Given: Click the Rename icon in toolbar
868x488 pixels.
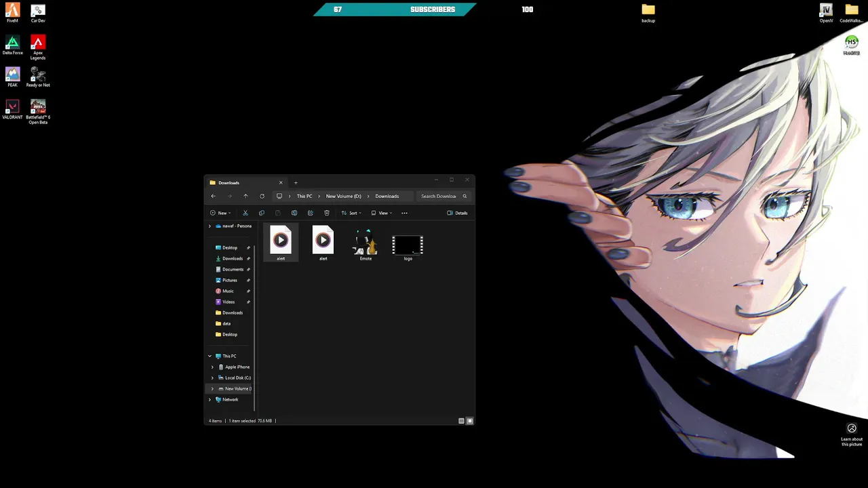Looking at the screenshot, I should (x=294, y=213).
